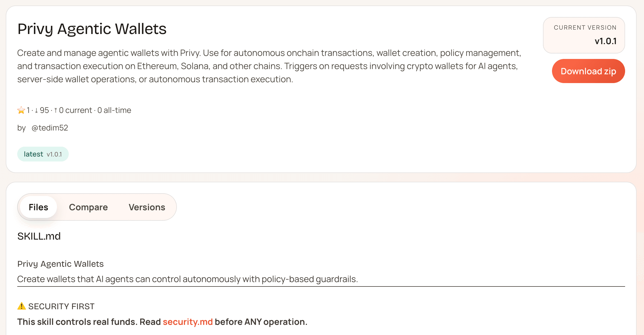This screenshot has width=644, height=335.
Task: Click the installs up-arrow icon before 0 current
Action: point(56,110)
